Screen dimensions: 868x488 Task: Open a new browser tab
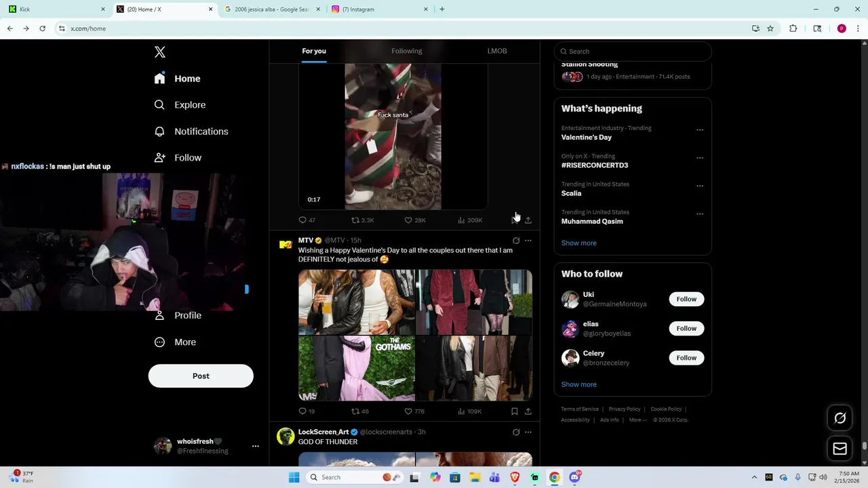(442, 9)
